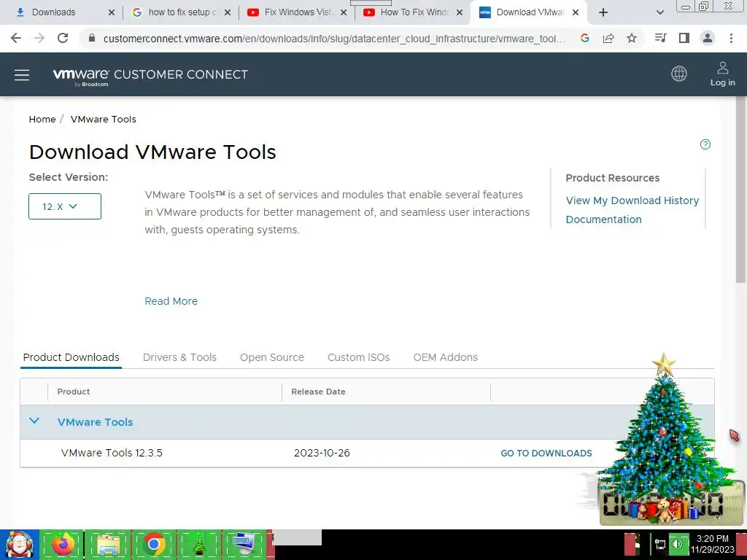Screen dimensions: 747x560
Task: Open the file explorer taskbar icon
Action: (108, 545)
